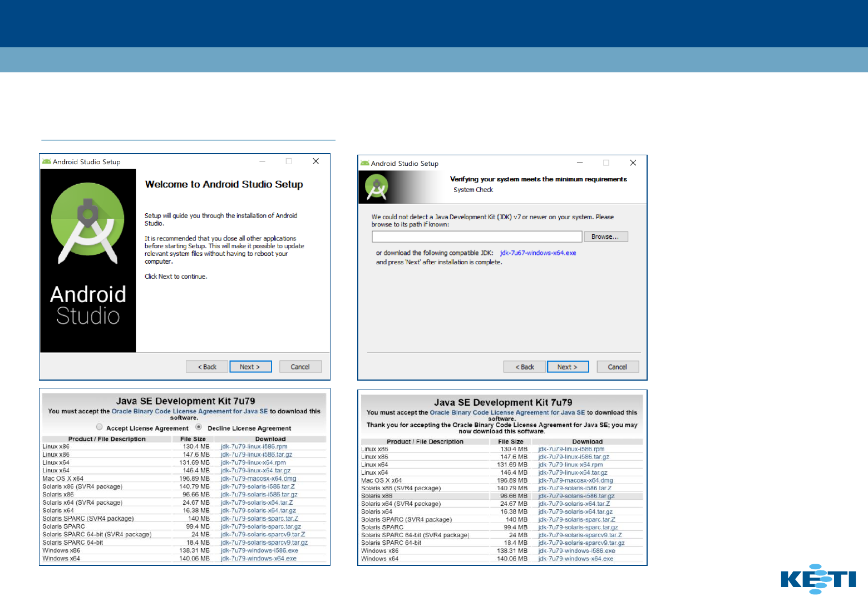Download jdk-7u79-macosx-x64.dmg from the Accept/Decline table

coord(259,479)
